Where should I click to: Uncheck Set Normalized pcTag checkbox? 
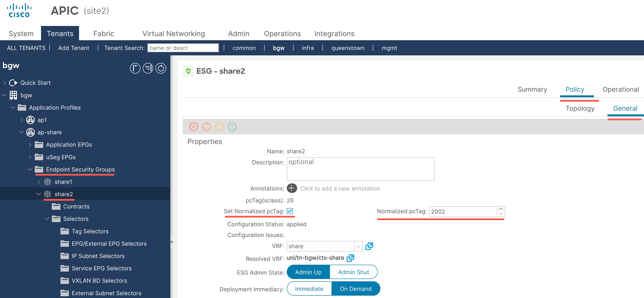coord(290,211)
